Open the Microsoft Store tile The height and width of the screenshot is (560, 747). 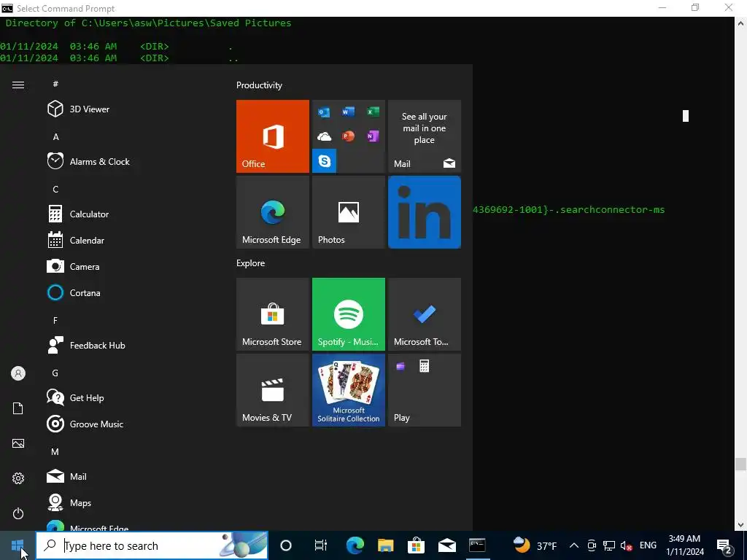(273, 314)
